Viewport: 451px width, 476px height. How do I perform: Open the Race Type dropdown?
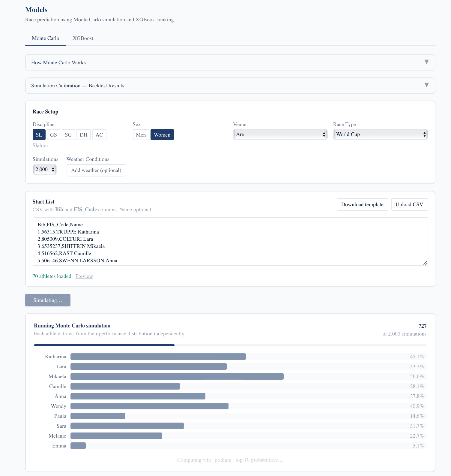(380, 134)
